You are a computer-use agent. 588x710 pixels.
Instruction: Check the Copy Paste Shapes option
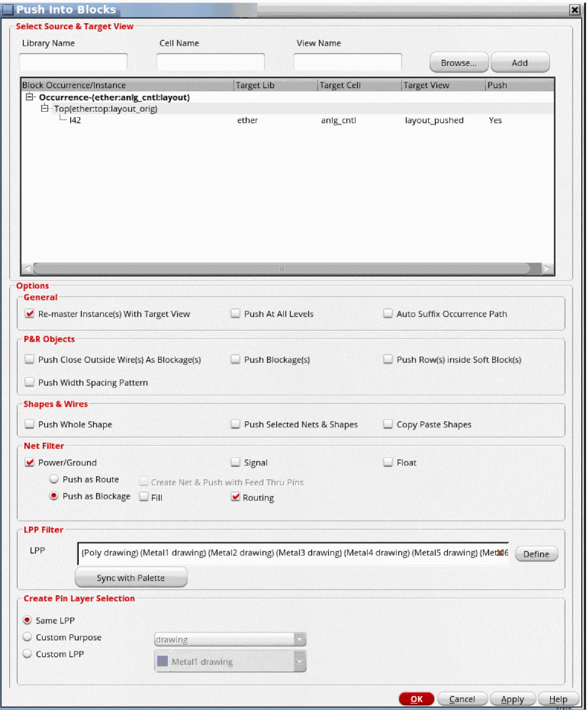pos(388,424)
